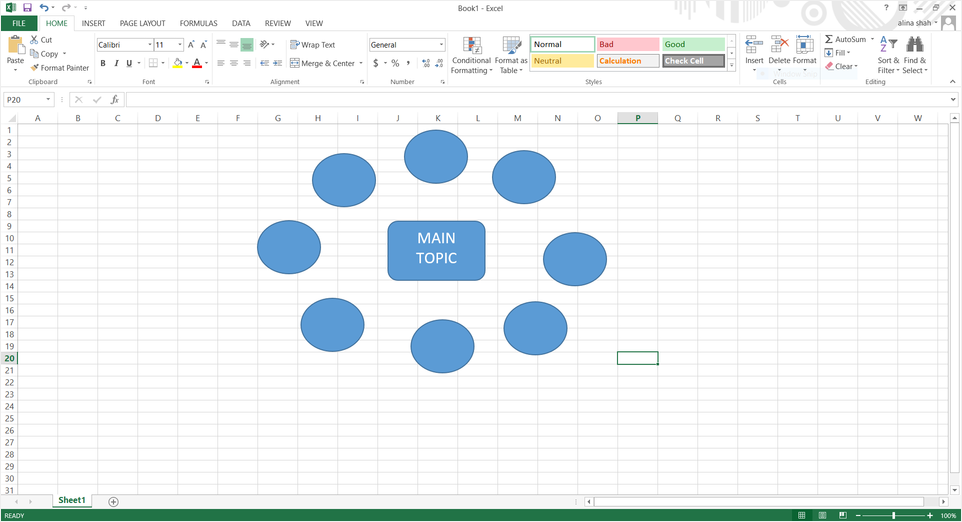Image resolution: width=962 pixels, height=522 pixels.
Task: Toggle Italic formatting
Action: coord(116,63)
